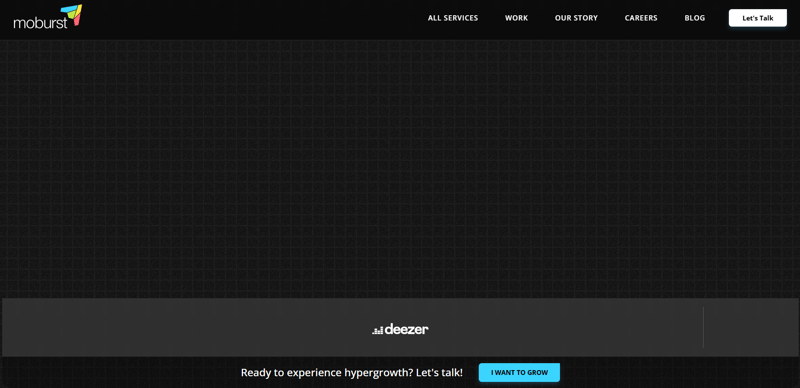The height and width of the screenshot is (388, 800).
Task: Click the Let's Talk button
Action: pos(758,18)
